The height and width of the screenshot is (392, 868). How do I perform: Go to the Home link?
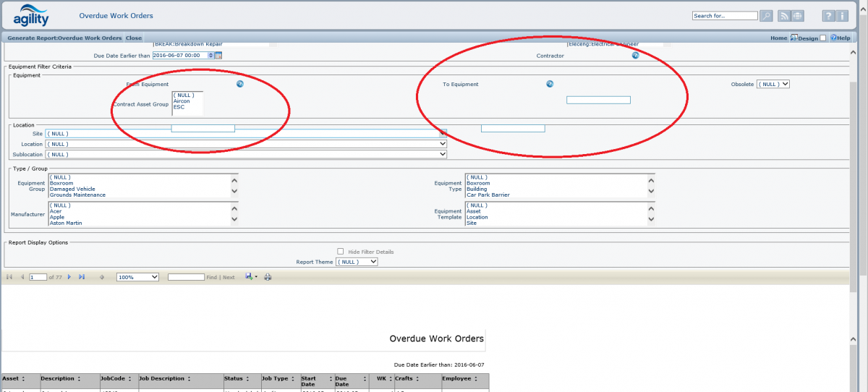coord(778,38)
